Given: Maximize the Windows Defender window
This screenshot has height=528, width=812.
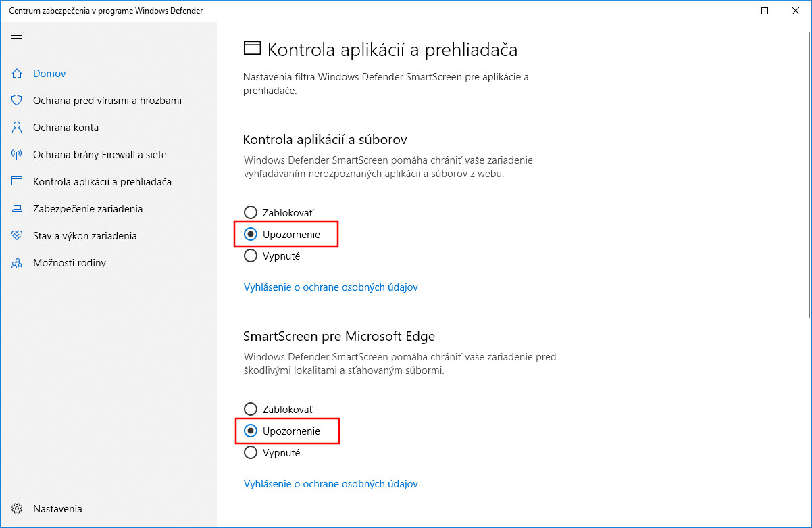Looking at the screenshot, I should 765,11.
